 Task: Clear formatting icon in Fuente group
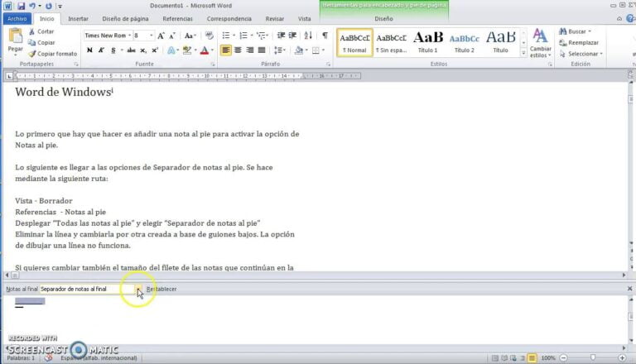[x=210, y=36]
